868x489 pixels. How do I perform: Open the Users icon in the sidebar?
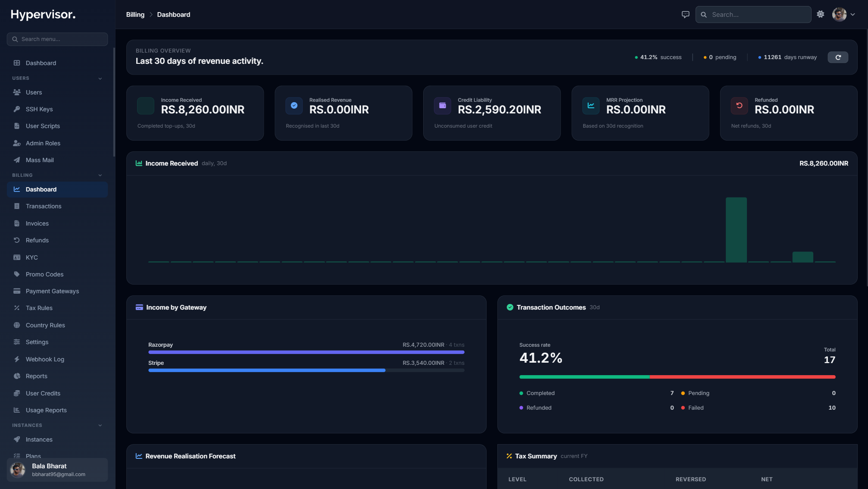[x=17, y=92]
